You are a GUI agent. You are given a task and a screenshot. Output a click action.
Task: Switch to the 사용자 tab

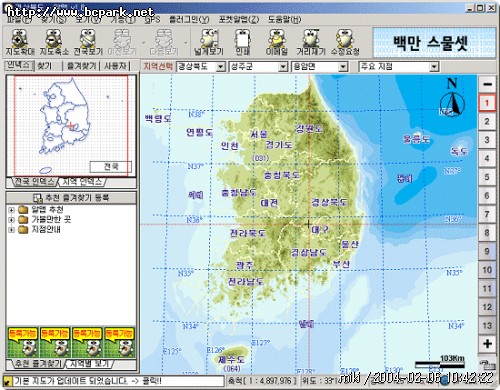tap(115, 66)
